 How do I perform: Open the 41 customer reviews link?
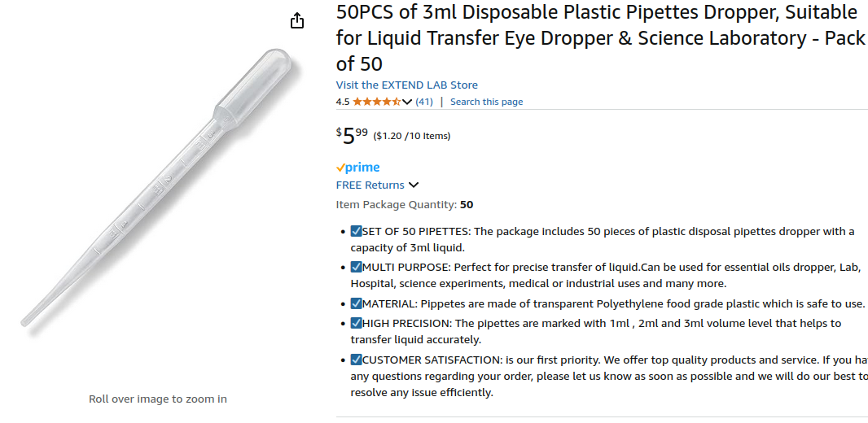click(x=424, y=102)
